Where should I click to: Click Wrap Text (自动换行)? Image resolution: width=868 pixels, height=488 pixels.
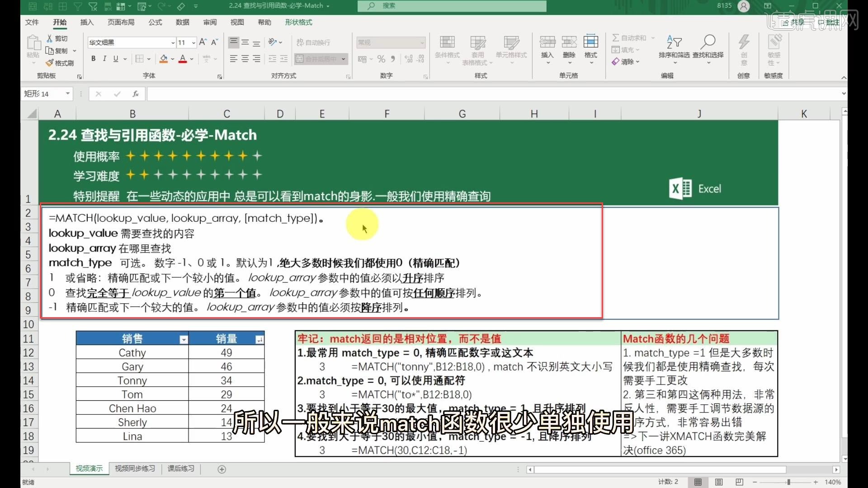click(313, 42)
